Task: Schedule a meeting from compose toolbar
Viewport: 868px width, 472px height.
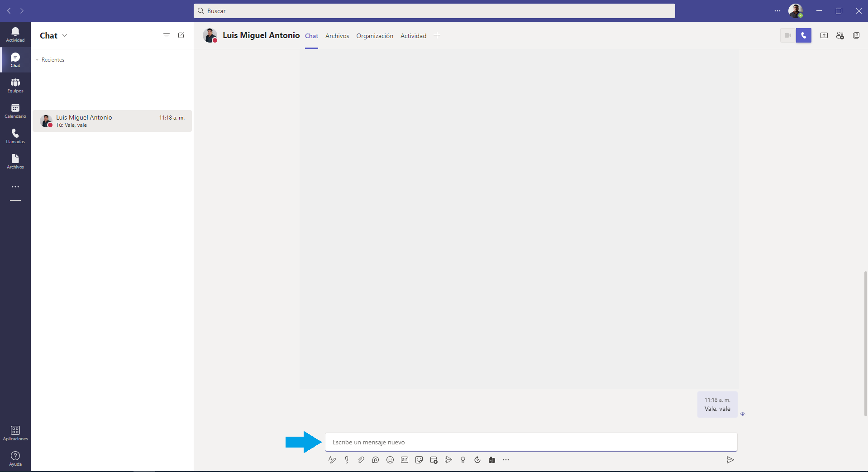Action: [434, 460]
